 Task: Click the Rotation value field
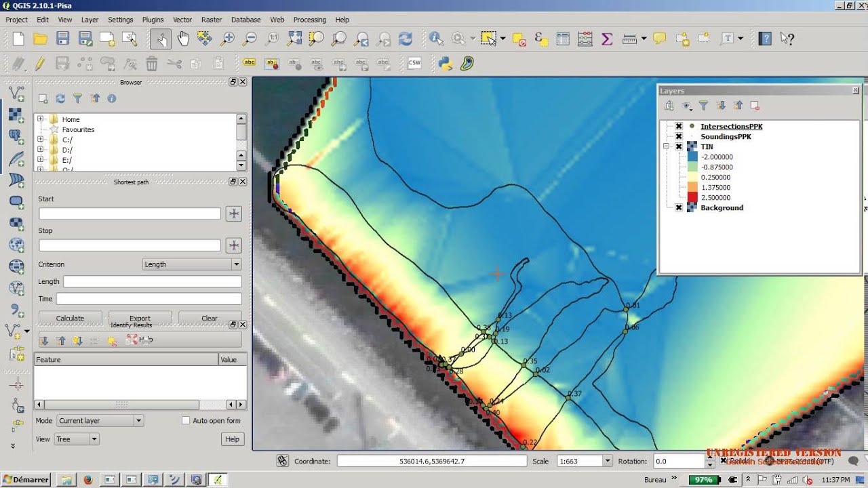pyautogui.click(x=679, y=461)
